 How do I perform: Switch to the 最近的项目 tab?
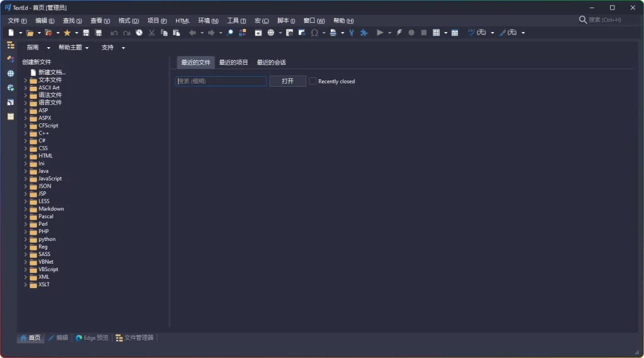pos(233,62)
